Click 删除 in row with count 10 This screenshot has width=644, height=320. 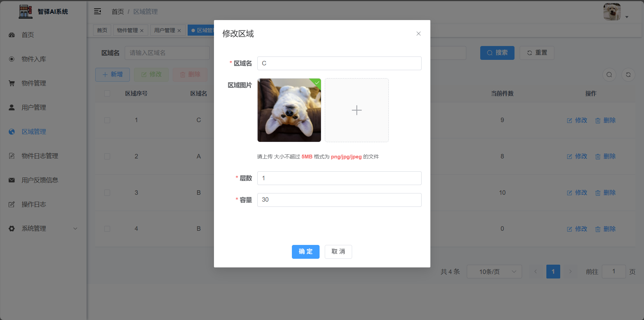pyautogui.click(x=606, y=193)
